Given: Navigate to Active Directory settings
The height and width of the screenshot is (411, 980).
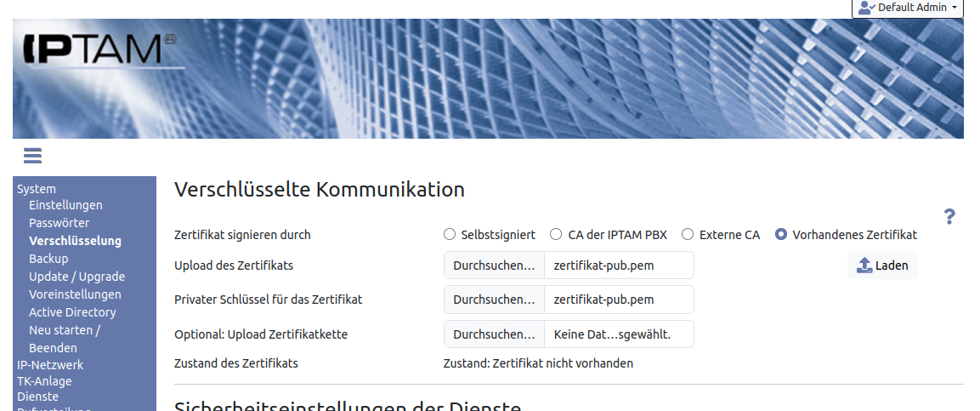Looking at the screenshot, I should pyautogui.click(x=72, y=312).
